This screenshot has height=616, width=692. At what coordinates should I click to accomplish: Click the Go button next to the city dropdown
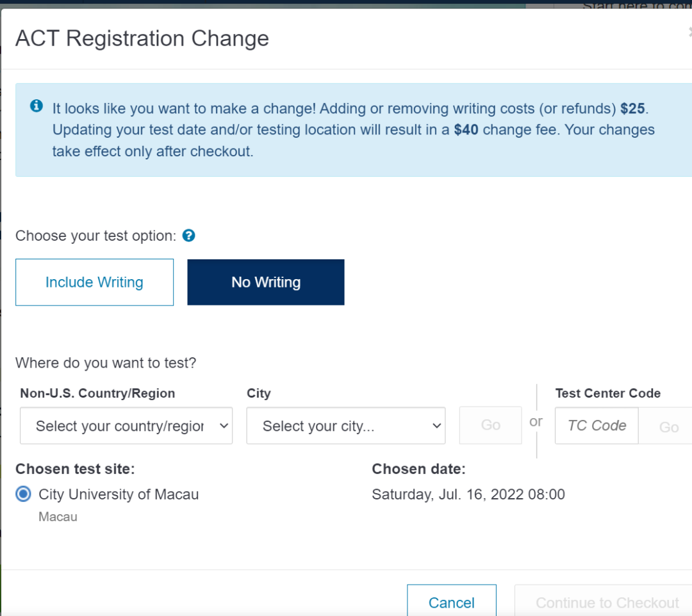click(490, 425)
